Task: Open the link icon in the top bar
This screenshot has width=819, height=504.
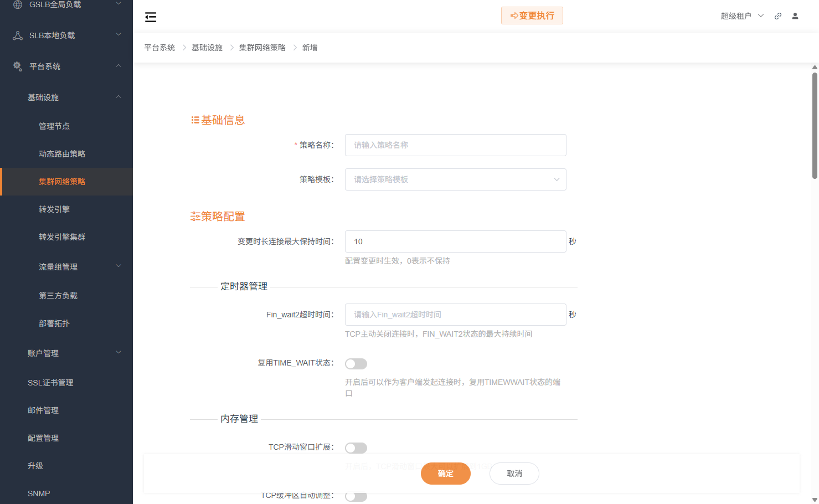Action: pyautogui.click(x=777, y=16)
